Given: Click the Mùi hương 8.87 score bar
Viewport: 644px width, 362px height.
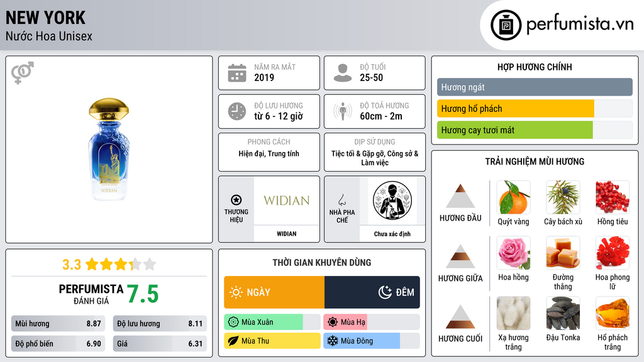Looking at the screenshot, I should (58, 324).
